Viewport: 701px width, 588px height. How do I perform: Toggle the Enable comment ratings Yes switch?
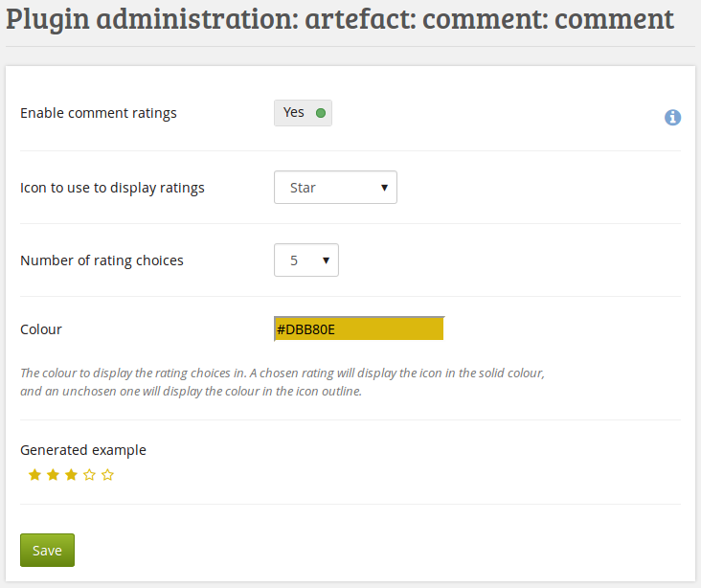coord(303,113)
